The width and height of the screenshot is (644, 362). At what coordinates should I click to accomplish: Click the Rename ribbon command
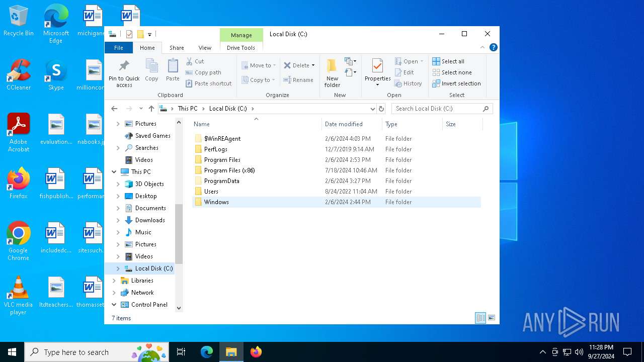[x=298, y=80]
